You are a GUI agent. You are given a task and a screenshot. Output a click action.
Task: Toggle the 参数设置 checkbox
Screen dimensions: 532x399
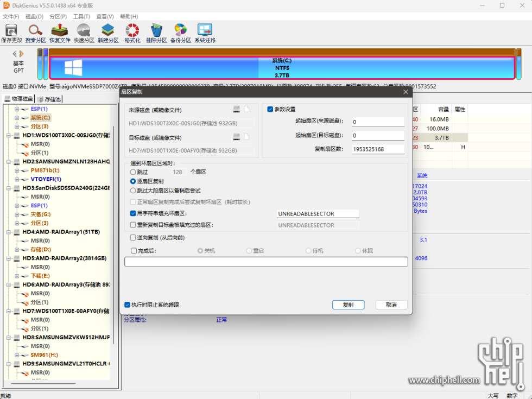(270, 109)
